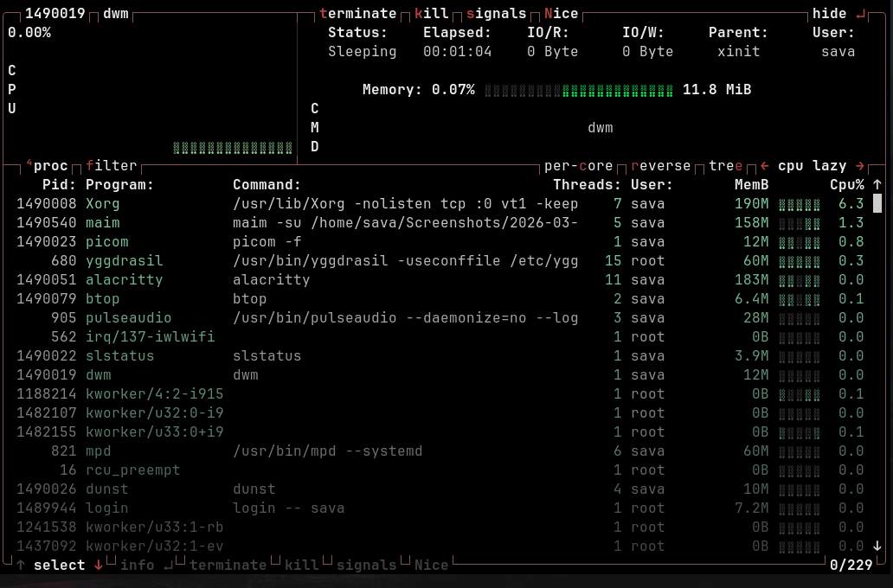The height and width of the screenshot is (588, 893).
Task: Toggle per-core CPU usage display
Action: [x=578, y=166]
